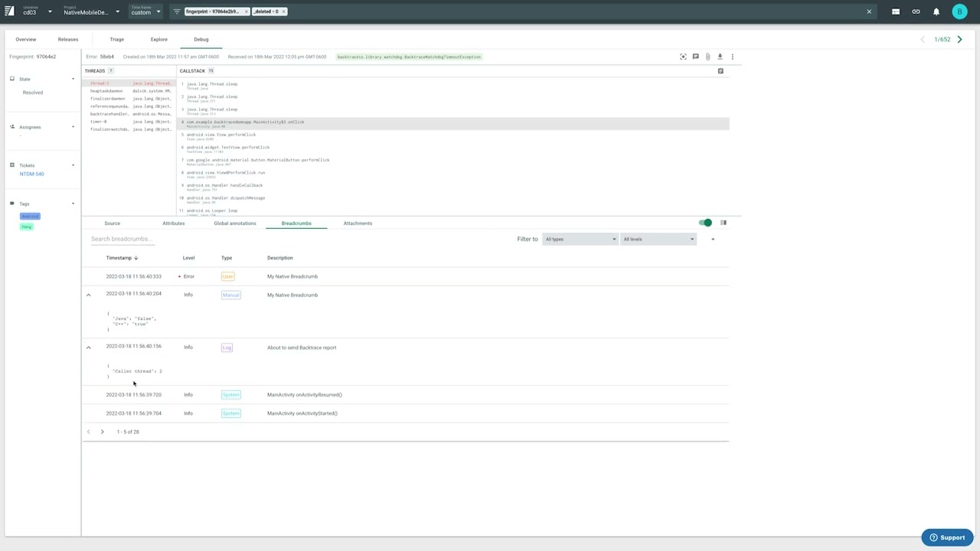The height and width of the screenshot is (551, 980).
Task: Copy the share link icon in the header
Action: click(916, 11)
